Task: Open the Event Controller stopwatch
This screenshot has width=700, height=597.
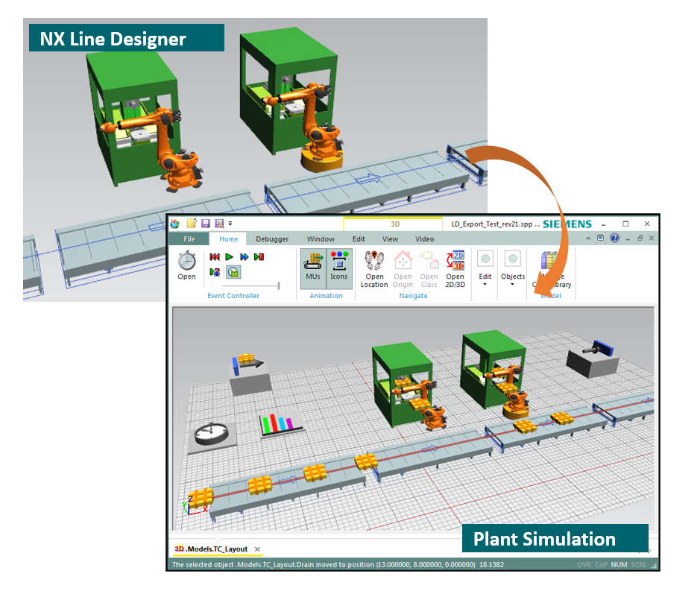Action: 186,266
